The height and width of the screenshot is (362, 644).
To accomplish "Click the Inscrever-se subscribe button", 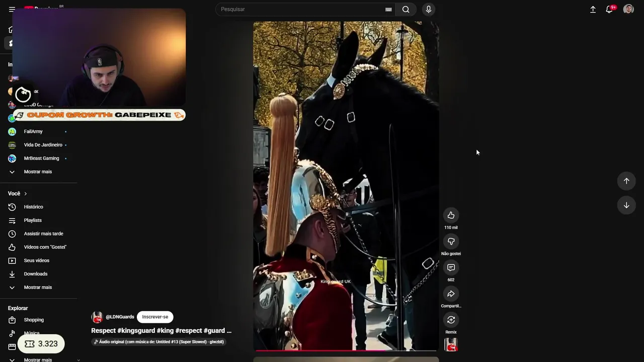I will pos(155,317).
